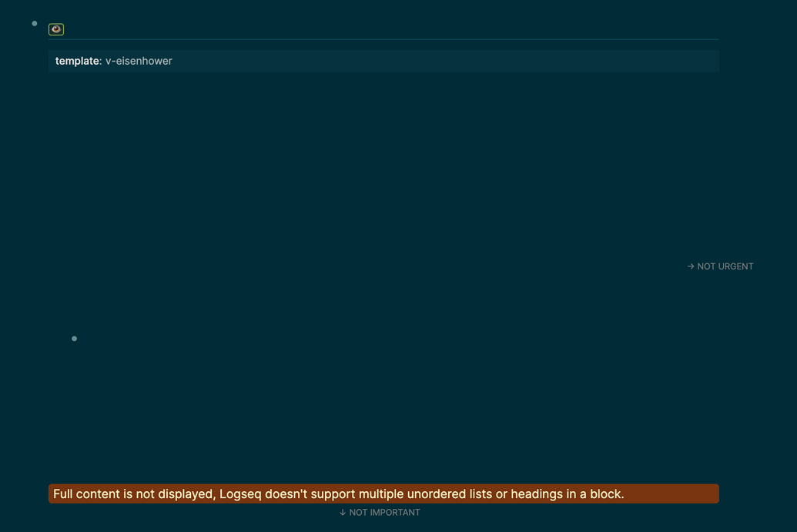Click the orange unsupported-content warning banner
This screenshot has width=797, height=532.
click(383, 494)
